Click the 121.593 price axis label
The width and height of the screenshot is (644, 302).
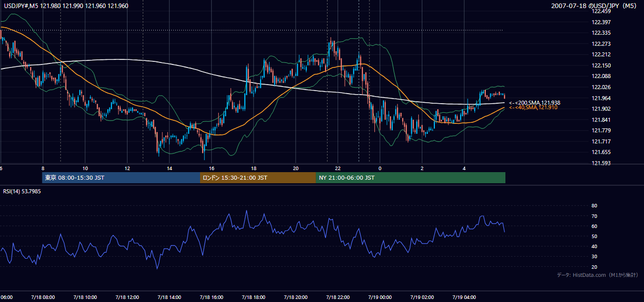pos(600,163)
